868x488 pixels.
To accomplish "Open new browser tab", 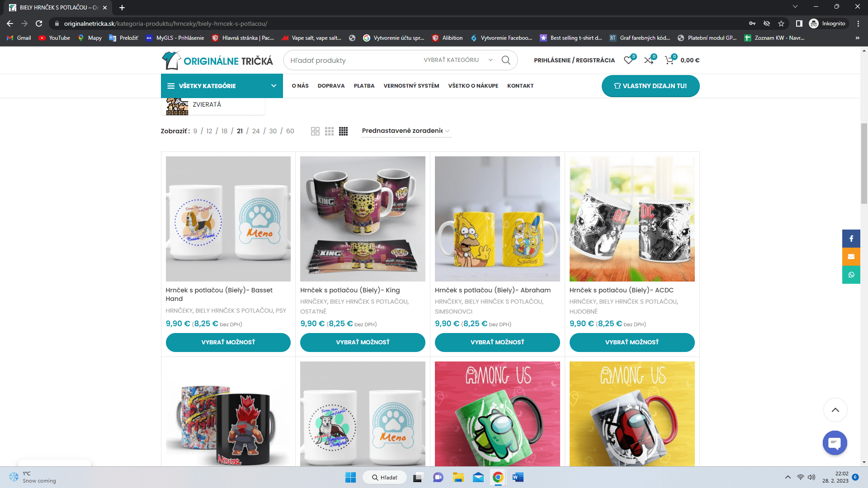I will click(122, 8).
